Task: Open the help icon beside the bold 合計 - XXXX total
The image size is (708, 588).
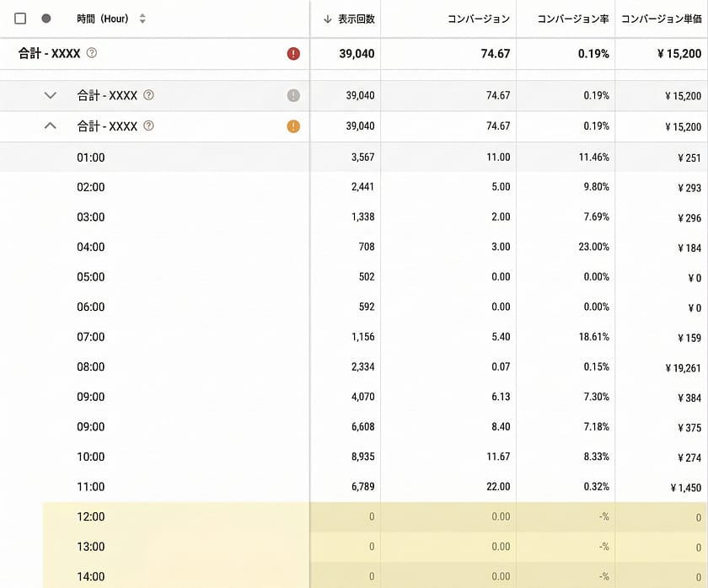Action: [92, 53]
